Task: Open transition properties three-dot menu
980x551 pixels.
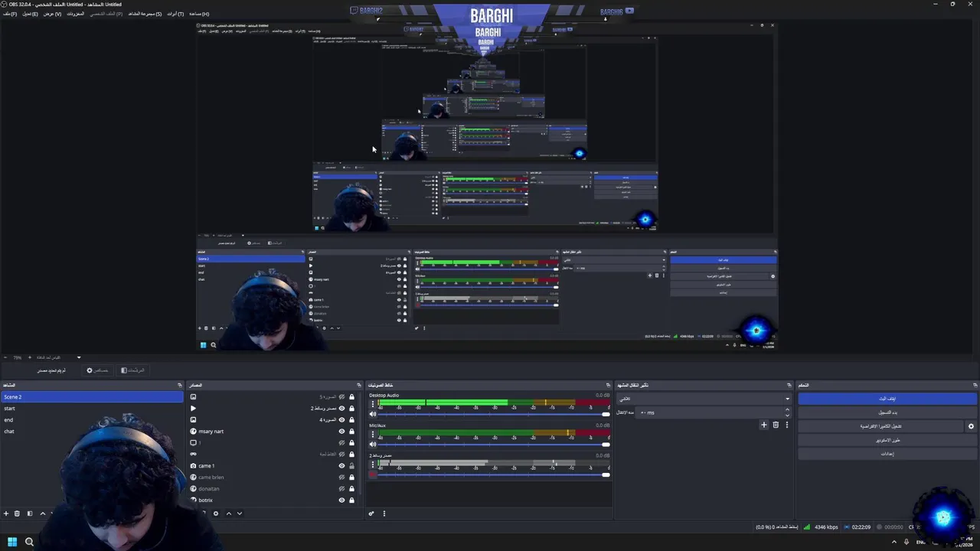Action: [x=786, y=425]
